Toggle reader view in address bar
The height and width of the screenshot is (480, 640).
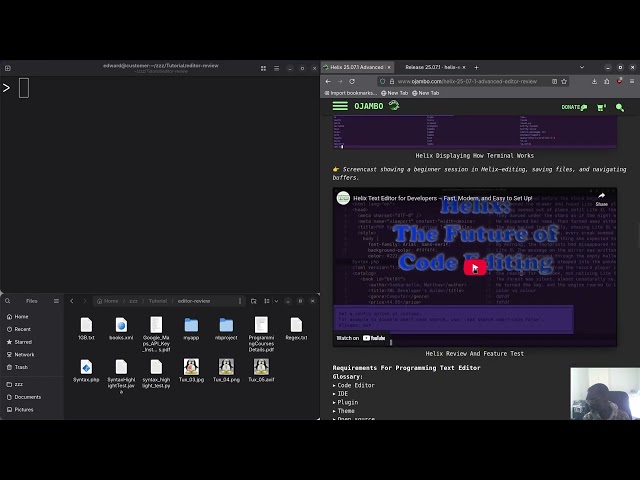tap(554, 81)
